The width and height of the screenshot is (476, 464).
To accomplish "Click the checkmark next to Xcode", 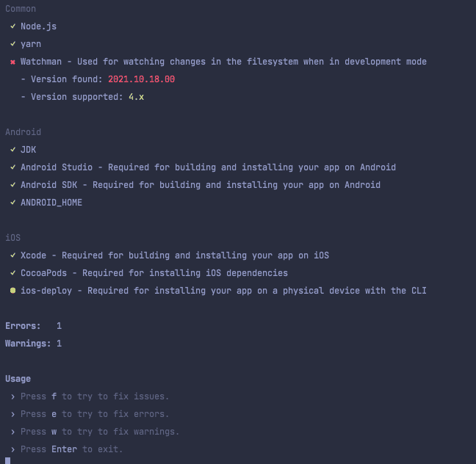I will pos(13,255).
